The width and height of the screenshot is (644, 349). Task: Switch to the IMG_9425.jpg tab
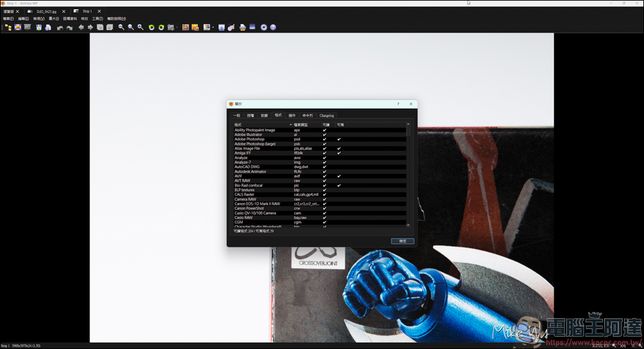point(46,12)
